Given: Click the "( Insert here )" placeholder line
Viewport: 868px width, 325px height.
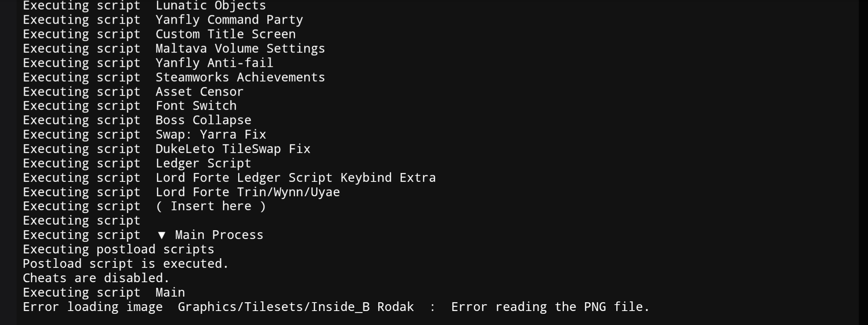Looking at the screenshot, I should click(x=210, y=206).
